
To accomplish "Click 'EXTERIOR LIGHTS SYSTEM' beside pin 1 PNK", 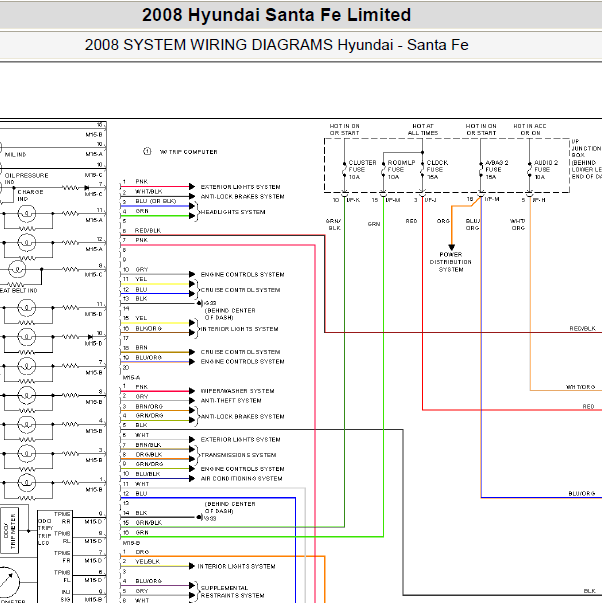I will 240,187.
